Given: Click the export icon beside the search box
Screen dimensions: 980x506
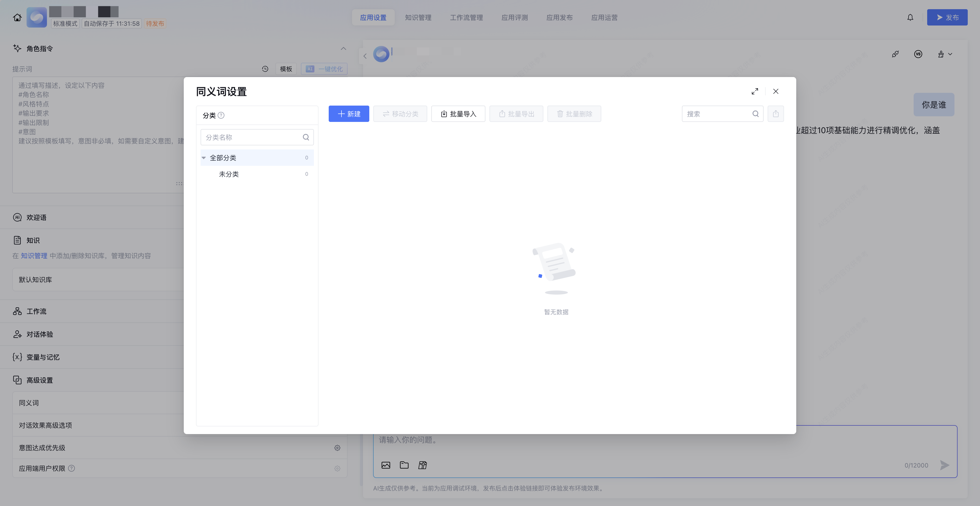Looking at the screenshot, I should 775,114.
